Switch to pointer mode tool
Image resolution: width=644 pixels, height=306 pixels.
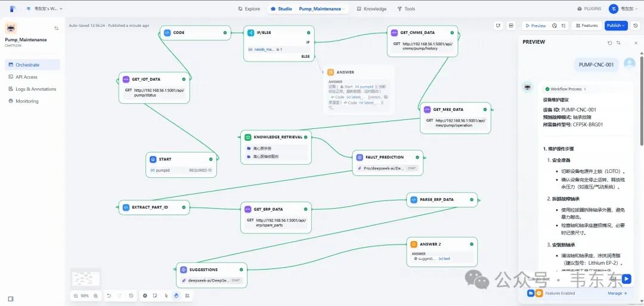(x=166, y=295)
